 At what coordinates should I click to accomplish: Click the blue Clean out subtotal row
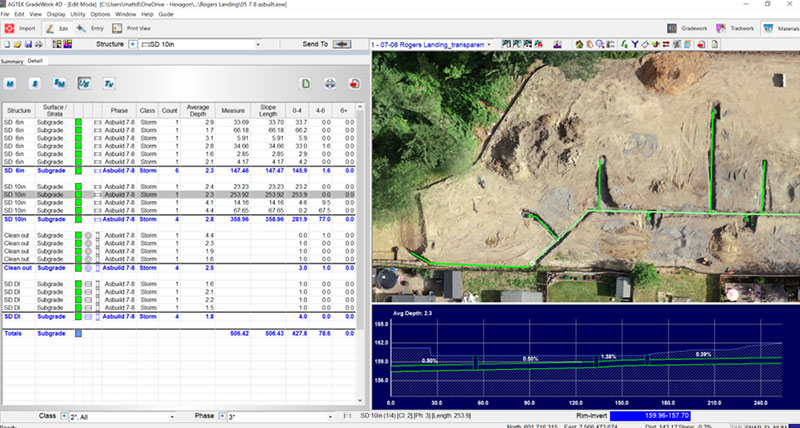coord(178,267)
